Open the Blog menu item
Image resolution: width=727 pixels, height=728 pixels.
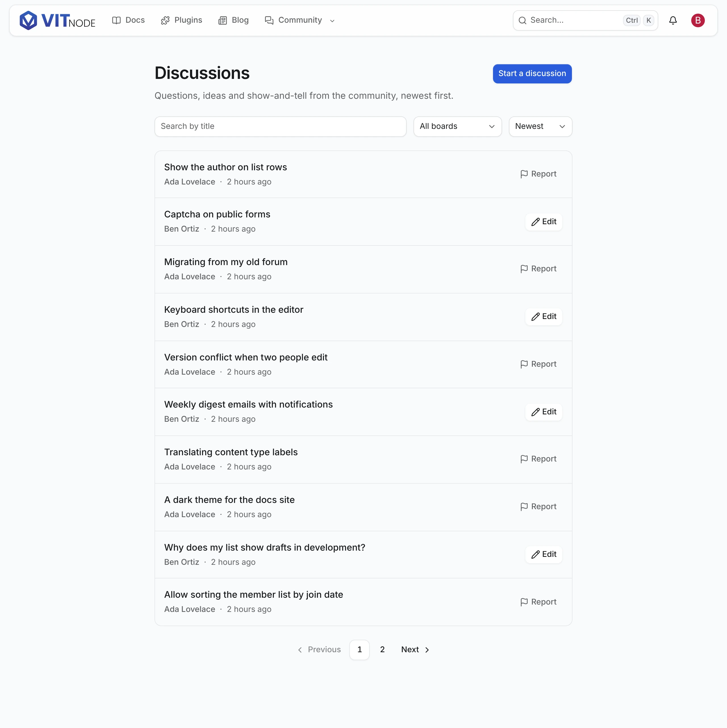[x=233, y=20]
